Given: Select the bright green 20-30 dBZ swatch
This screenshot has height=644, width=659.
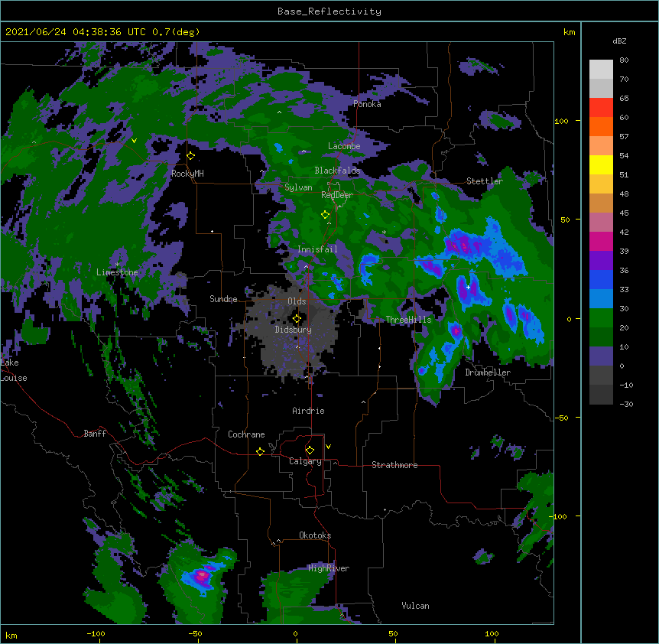Looking at the screenshot, I should click(x=601, y=318).
